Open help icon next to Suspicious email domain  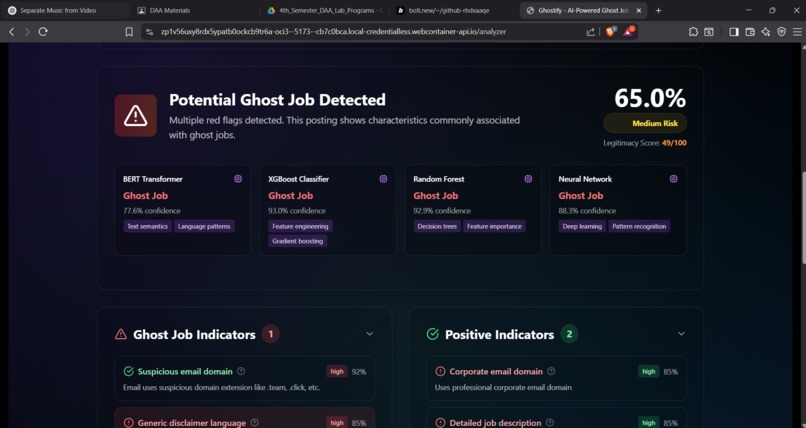coord(241,371)
